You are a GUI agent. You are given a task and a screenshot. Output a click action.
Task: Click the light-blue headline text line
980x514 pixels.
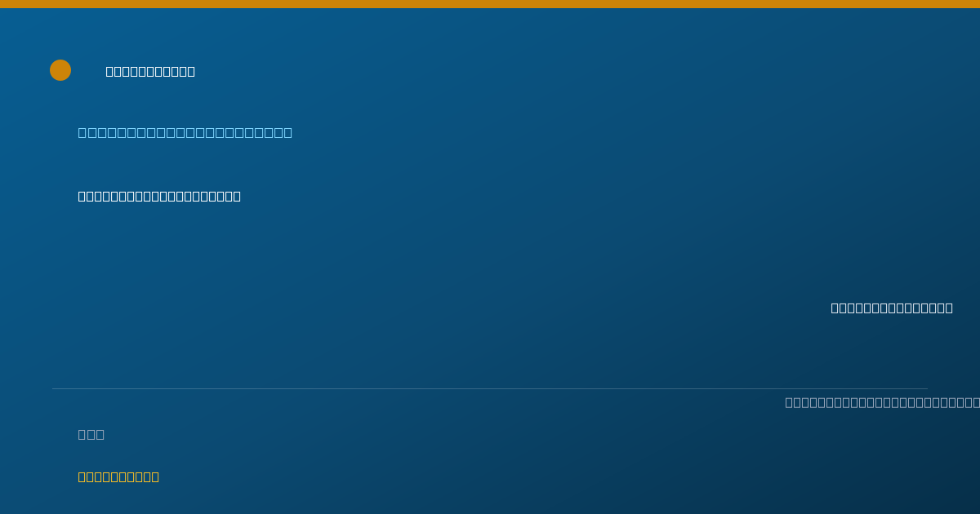pos(185,132)
